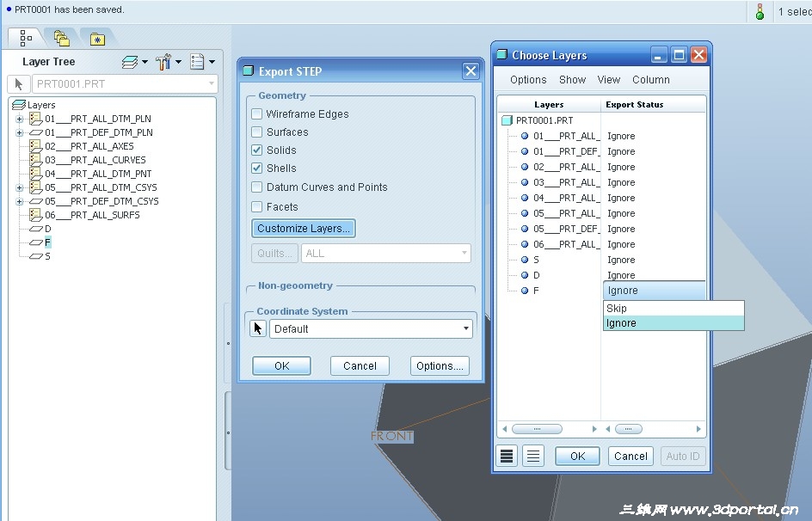Open the Default coordinate system dropdown
Screen dimensions: 812x521
point(371,329)
